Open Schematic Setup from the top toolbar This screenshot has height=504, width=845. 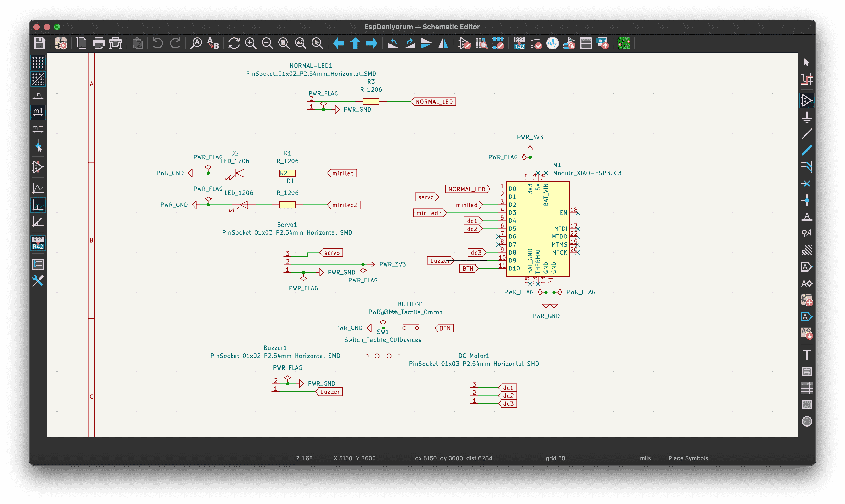point(61,43)
